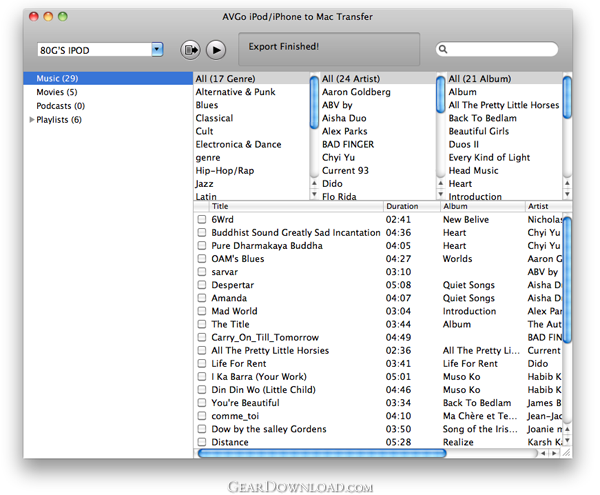Select the You're Beautiful checkbox

(x=202, y=403)
